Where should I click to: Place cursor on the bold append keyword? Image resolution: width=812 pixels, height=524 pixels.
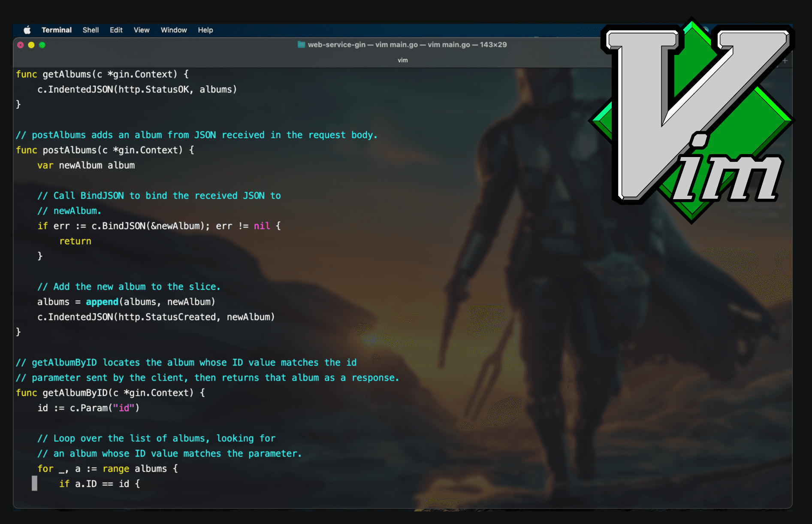pos(102,302)
